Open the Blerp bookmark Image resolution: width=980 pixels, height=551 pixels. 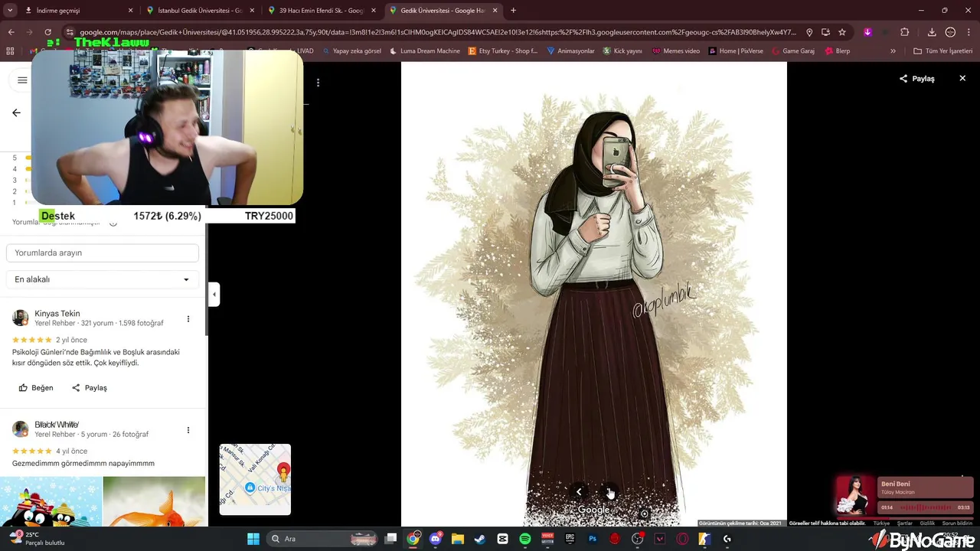tap(838, 51)
